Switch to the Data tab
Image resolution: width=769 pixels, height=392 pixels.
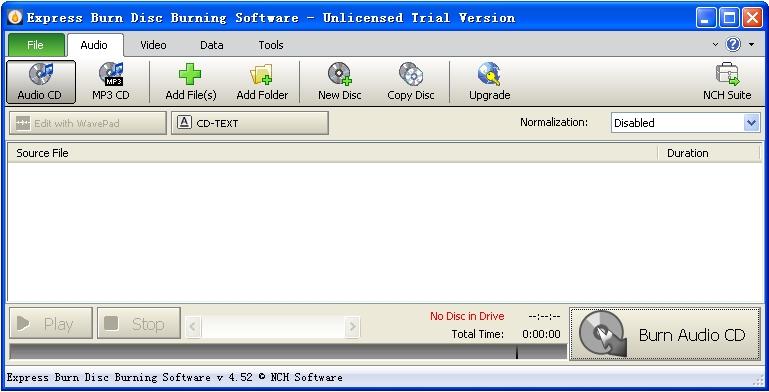point(212,45)
